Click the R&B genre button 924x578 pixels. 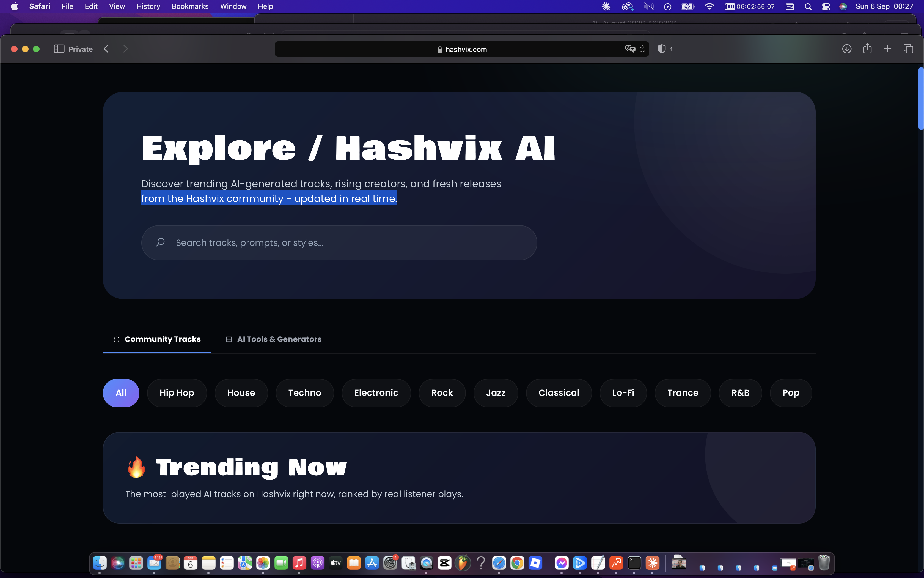[740, 393]
